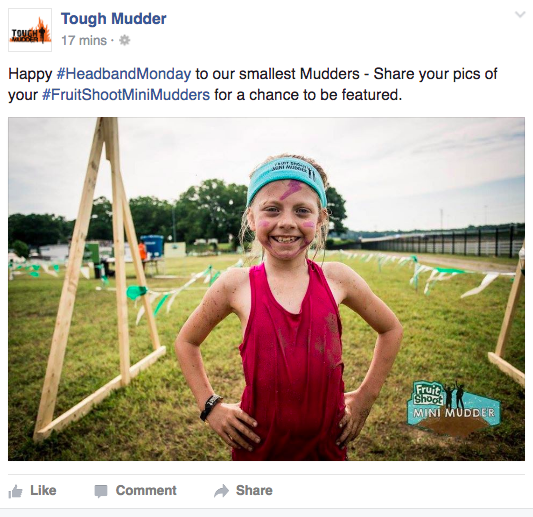Image resolution: width=533 pixels, height=517 pixels.
Task: Click the black wristband in the photo
Action: [210, 407]
